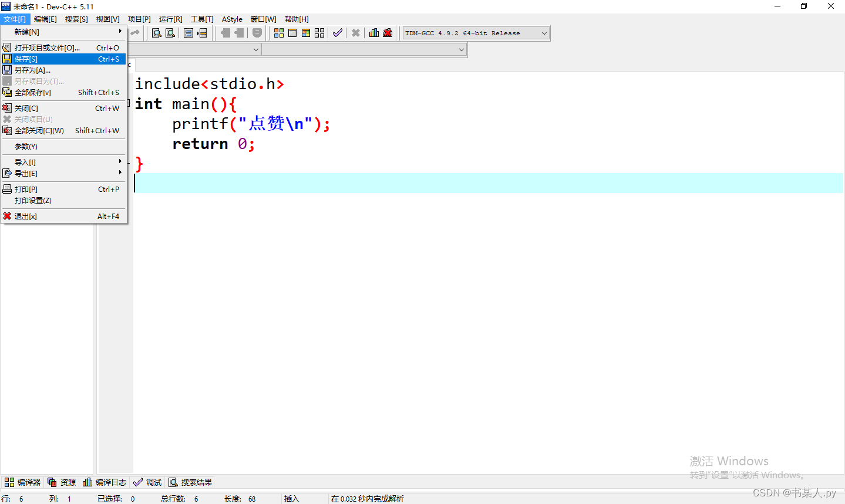The image size is (845, 504).
Task: Expand the second function combo box
Action: [x=462, y=50]
